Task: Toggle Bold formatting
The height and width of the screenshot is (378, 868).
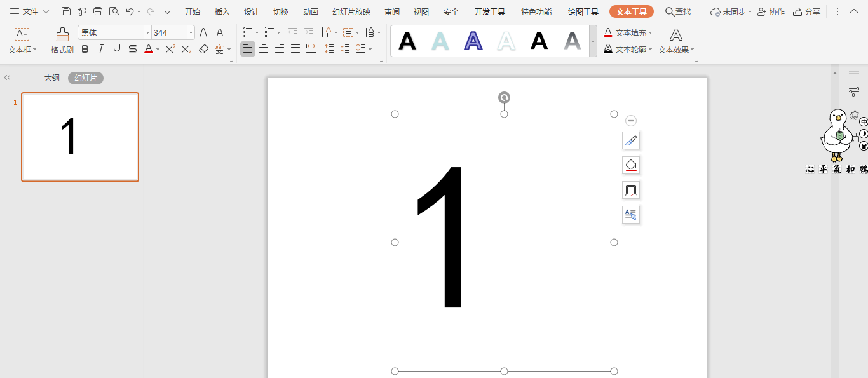Action: pos(85,49)
